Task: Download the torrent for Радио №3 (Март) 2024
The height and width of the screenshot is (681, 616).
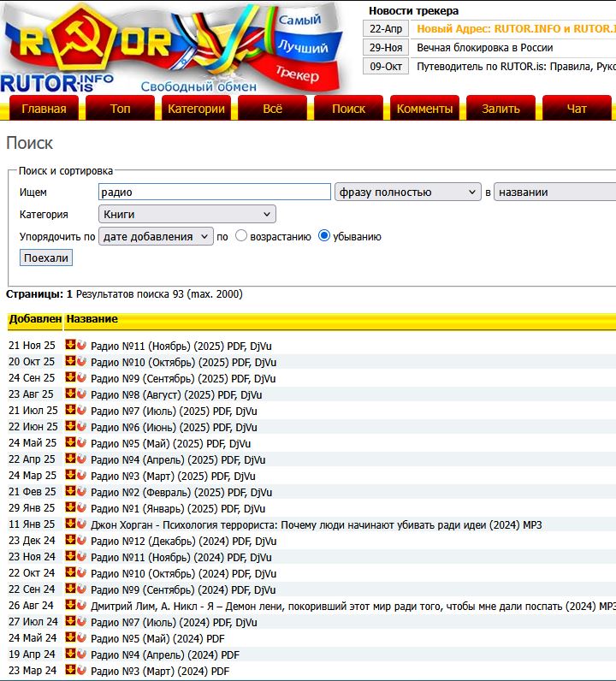Action: click(x=70, y=671)
